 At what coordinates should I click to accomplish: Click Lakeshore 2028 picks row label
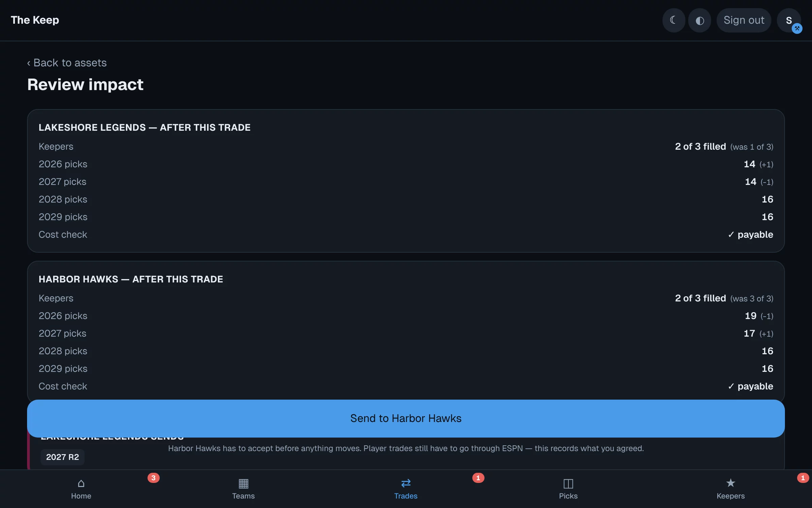63,199
